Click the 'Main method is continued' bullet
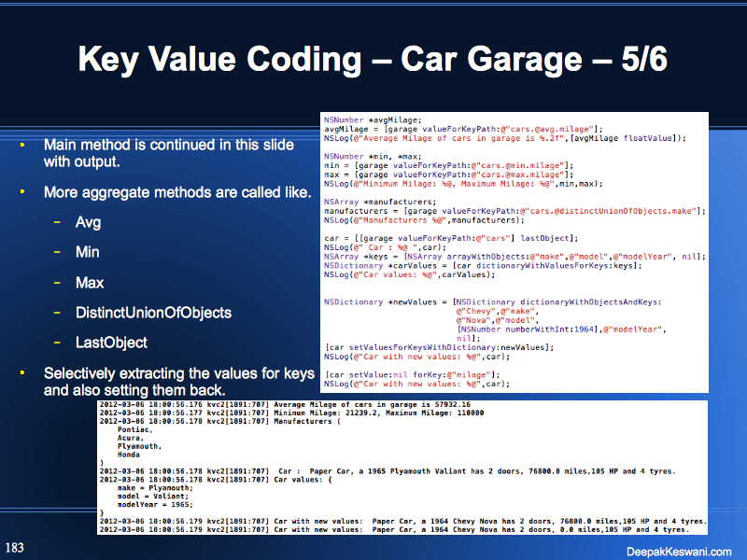The width and height of the screenshot is (747, 560). click(168, 153)
